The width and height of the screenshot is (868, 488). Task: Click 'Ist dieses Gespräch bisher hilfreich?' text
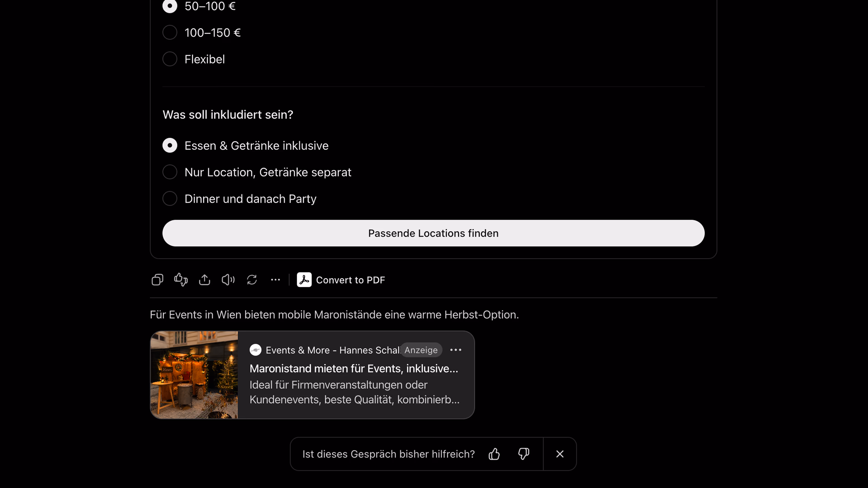coord(389,454)
